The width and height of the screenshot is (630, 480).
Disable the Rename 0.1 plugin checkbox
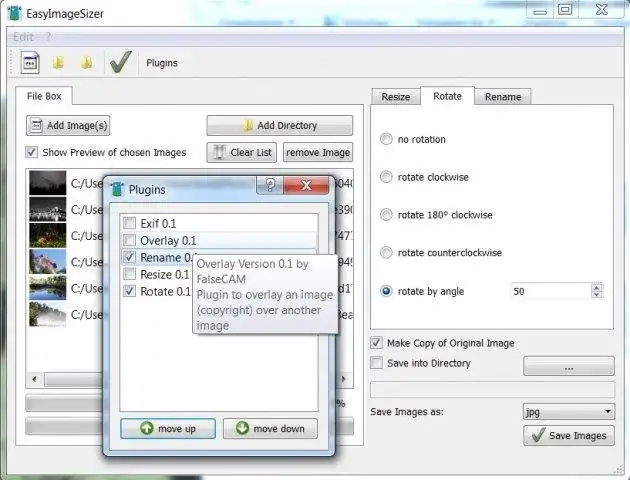[129, 257]
